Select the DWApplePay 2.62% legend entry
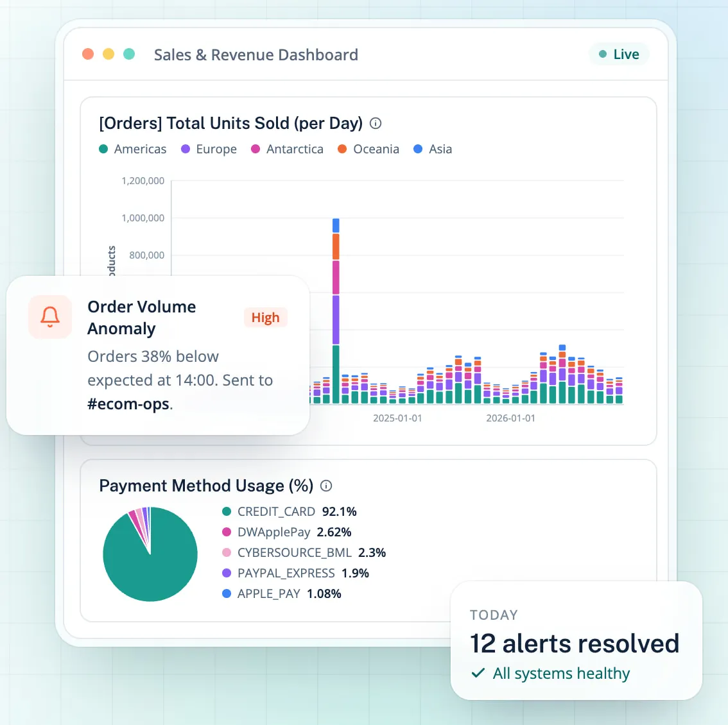Image resolution: width=728 pixels, height=725 pixels. pyautogui.click(x=286, y=532)
